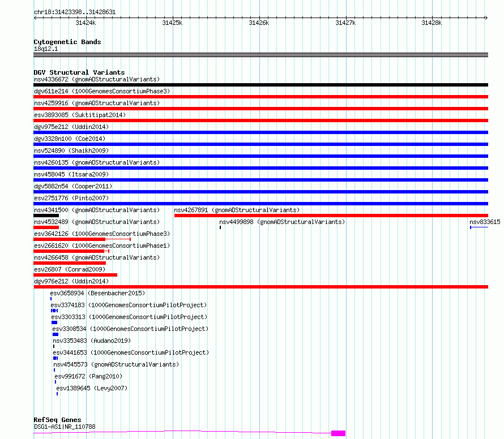Click nsv4341500 gnomAD variant label
The height and width of the screenshot is (439, 504).
point(97,210)
